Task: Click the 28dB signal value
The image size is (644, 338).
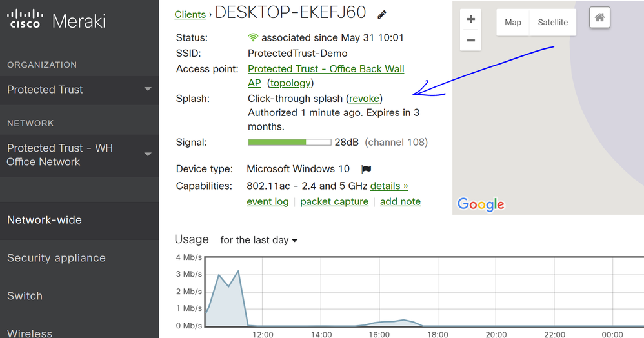Action: pos(347,142)
